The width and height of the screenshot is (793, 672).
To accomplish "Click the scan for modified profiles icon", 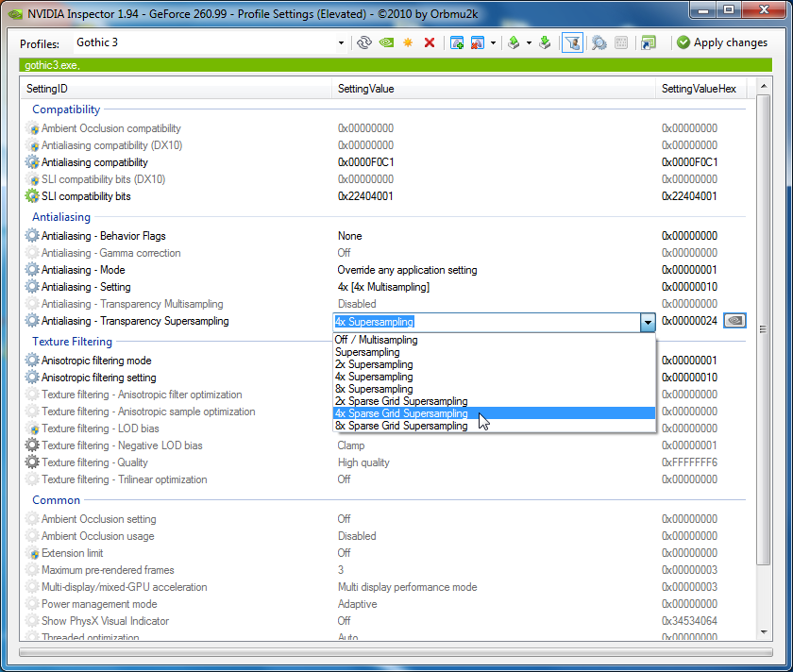I will tap(599, 42).
